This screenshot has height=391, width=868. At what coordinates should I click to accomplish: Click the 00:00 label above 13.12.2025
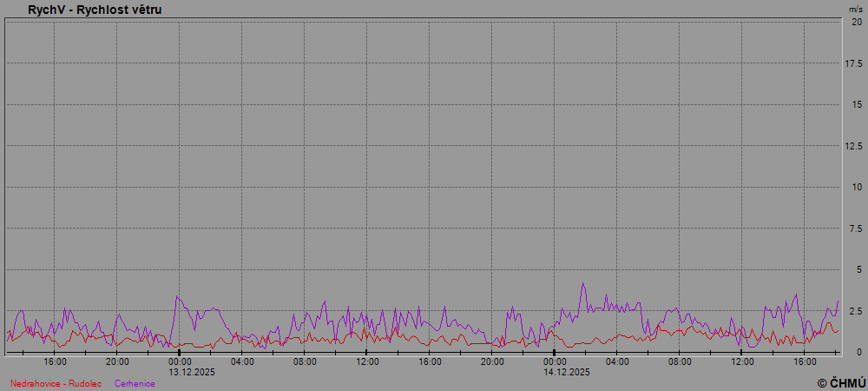(180, 361)
